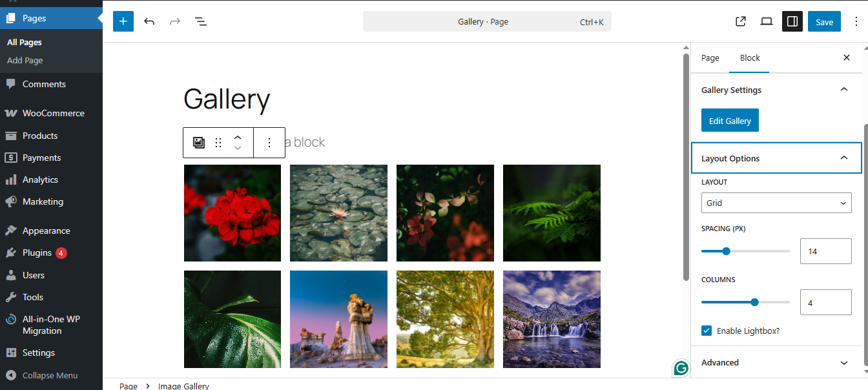Click the Image Gallery block type icon
Image resolution: width=868 pixels, height=390 pixels.
(x=199, y=143)
